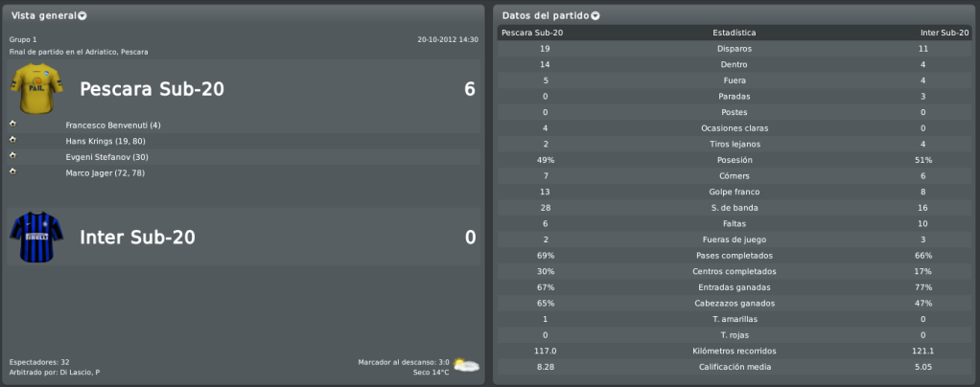Open the Inter Sub-20 team name link
The image size is (980, 387).
coord(137,238)
